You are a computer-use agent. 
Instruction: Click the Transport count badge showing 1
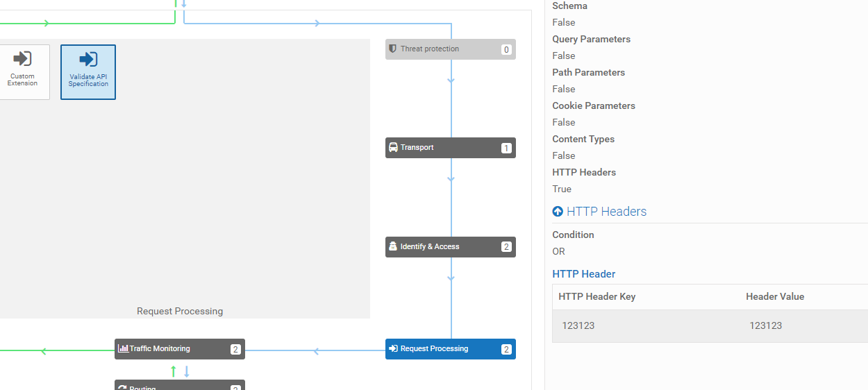tap(506, 148)
